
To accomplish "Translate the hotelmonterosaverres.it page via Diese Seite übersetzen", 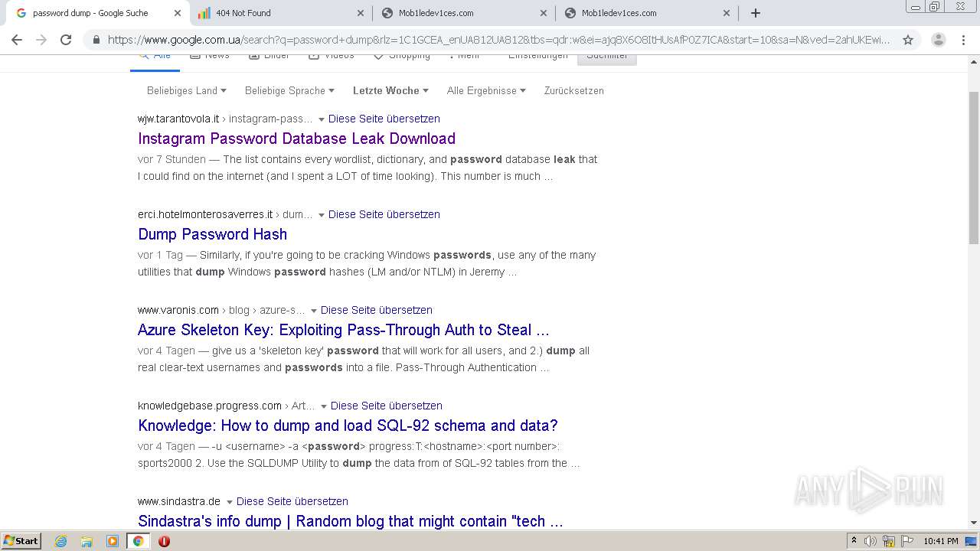I will point(384,214).
